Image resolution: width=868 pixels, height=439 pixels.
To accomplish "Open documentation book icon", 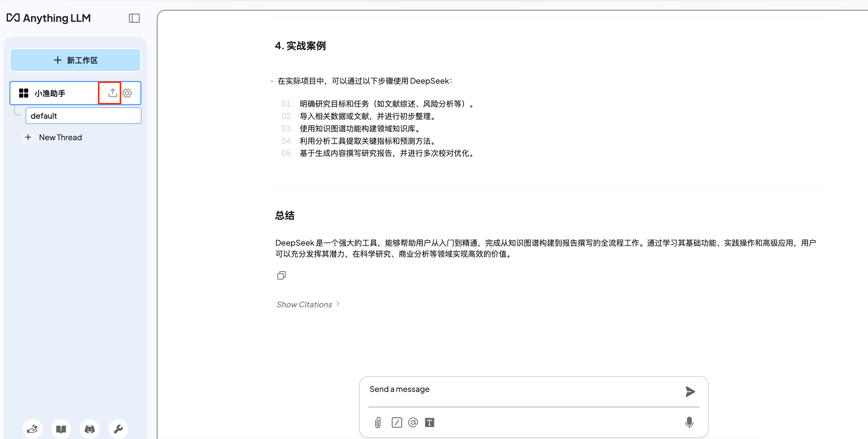I will pos(61,429).
